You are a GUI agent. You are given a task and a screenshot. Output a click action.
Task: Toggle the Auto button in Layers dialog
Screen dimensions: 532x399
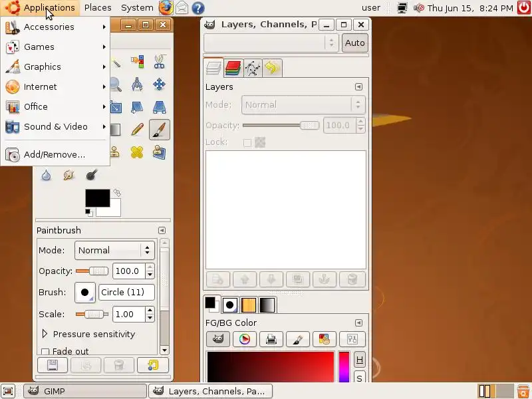pos(355,43)
